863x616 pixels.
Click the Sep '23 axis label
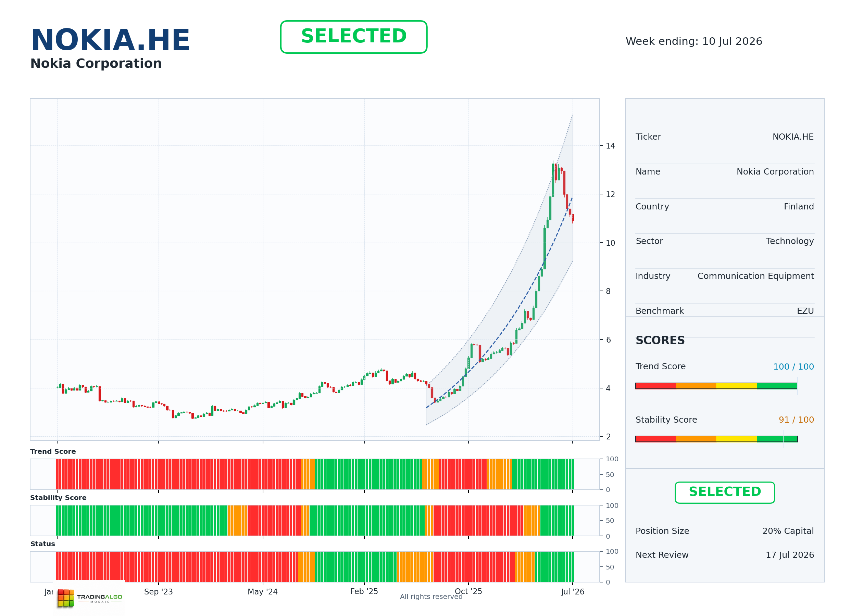158,592
